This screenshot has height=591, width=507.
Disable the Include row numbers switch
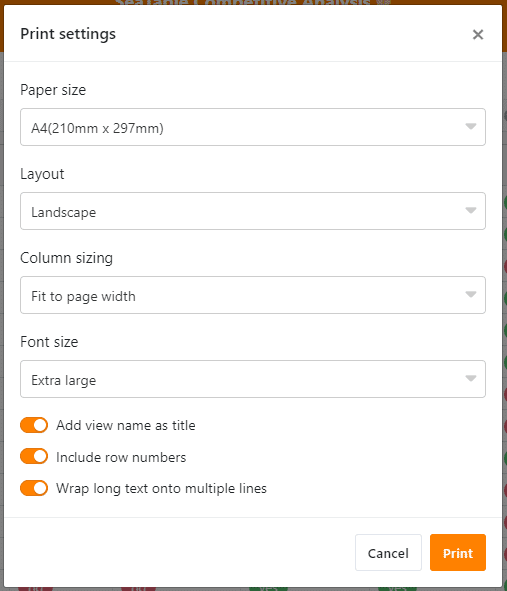[34, 456]
